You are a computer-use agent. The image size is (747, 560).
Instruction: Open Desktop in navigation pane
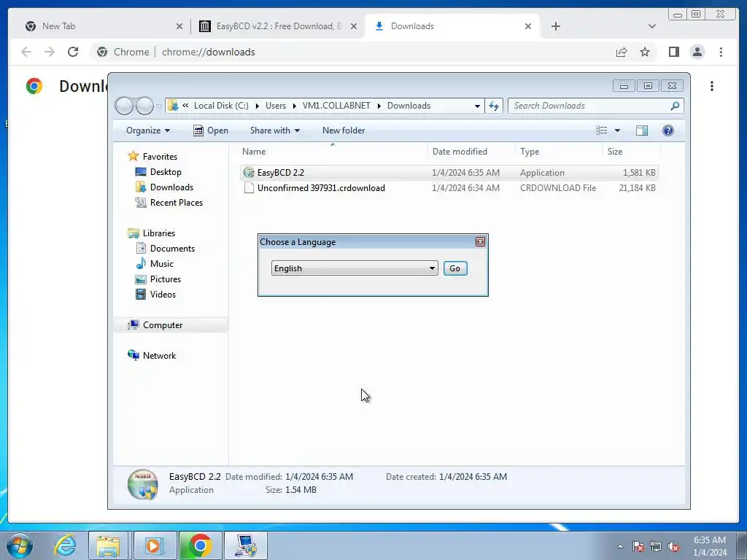(166, 172)
